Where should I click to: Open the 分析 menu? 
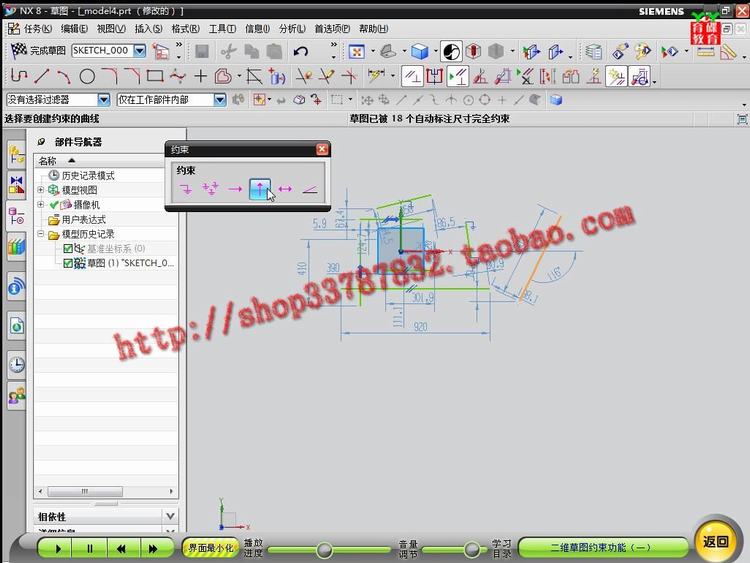(x=292, y=29)
